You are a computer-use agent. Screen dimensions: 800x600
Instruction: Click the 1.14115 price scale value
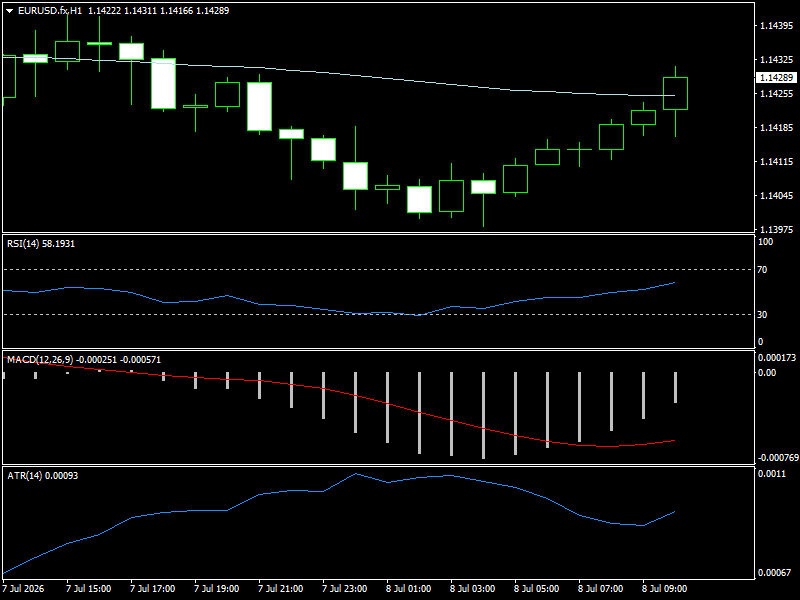(x=777, y=162)
